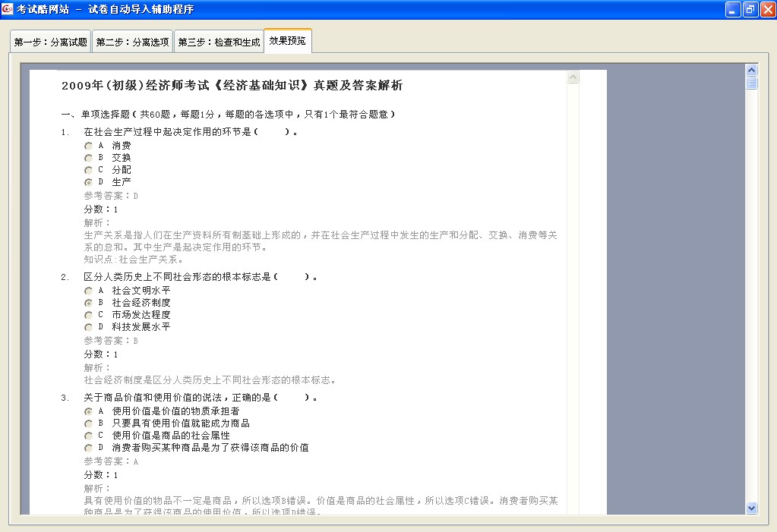Select option A 消费 in question 1

tap(89, 146)
